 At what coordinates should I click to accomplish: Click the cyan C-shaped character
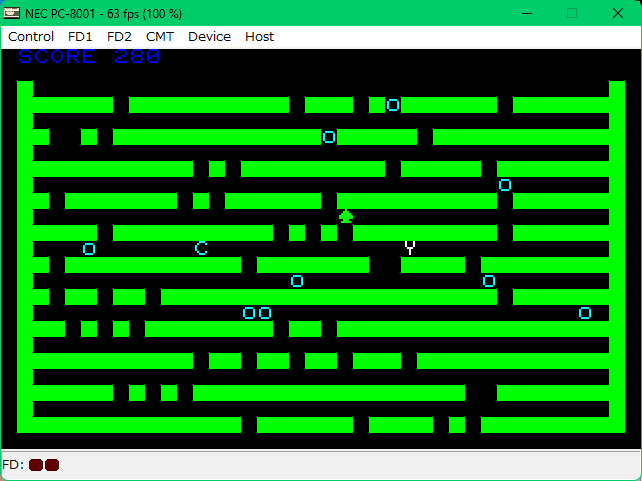coord(201,248)
